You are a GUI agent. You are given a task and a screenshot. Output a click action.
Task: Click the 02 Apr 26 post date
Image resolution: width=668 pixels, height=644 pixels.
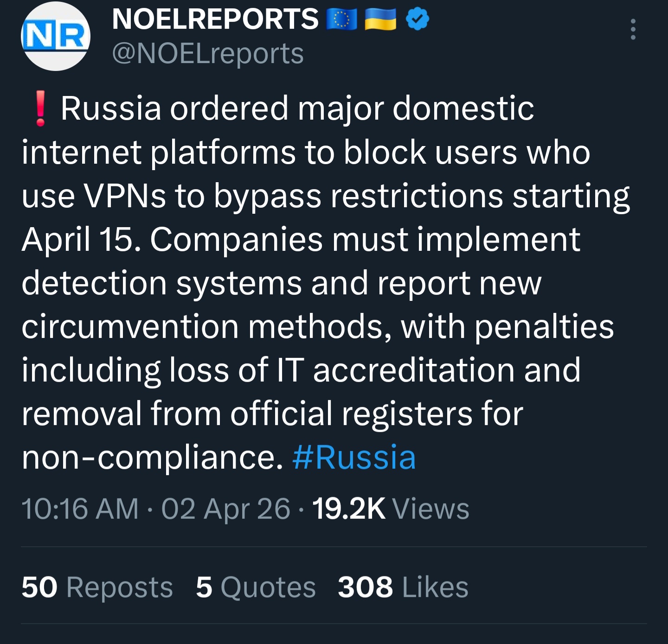click(225, 509)
